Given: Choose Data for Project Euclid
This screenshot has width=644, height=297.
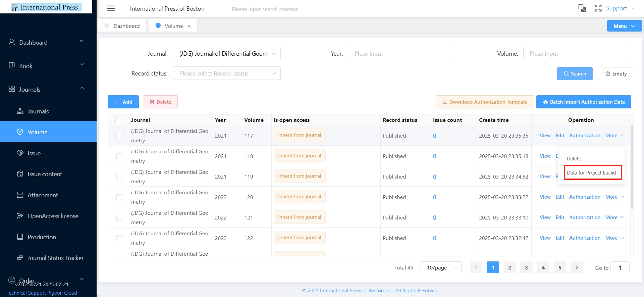Looking at the screenshot, I should click(x=591, y=172).
